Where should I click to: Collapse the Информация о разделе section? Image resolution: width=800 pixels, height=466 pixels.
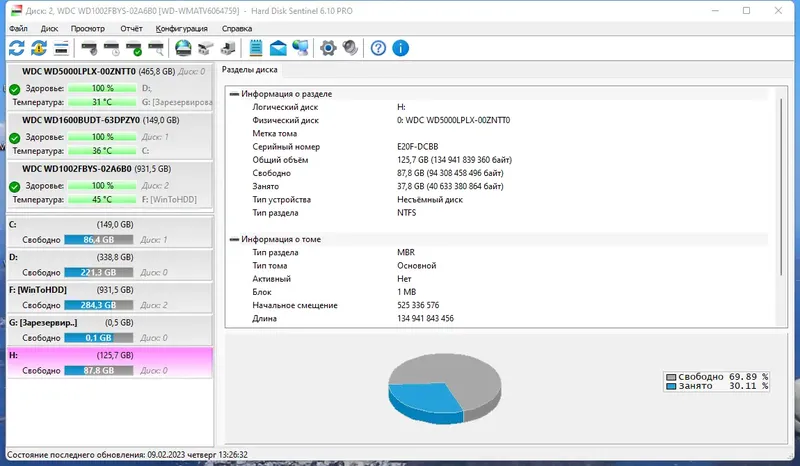(234, 94)
